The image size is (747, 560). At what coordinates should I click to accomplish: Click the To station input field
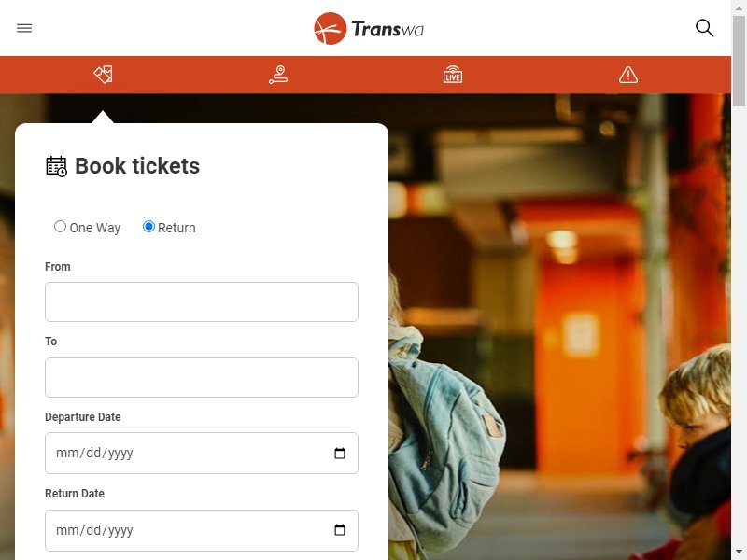pyautogui.click(x=202, y=377)
